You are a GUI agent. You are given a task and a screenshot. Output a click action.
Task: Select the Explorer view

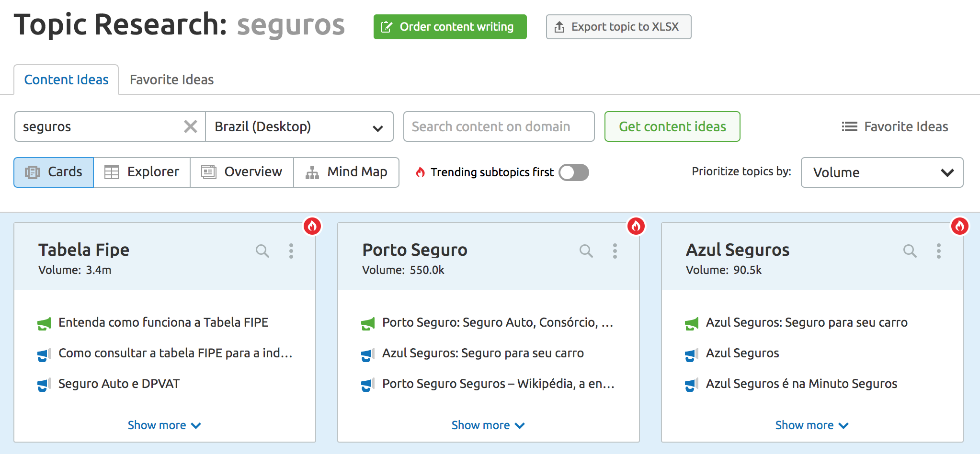click(142, 172)
